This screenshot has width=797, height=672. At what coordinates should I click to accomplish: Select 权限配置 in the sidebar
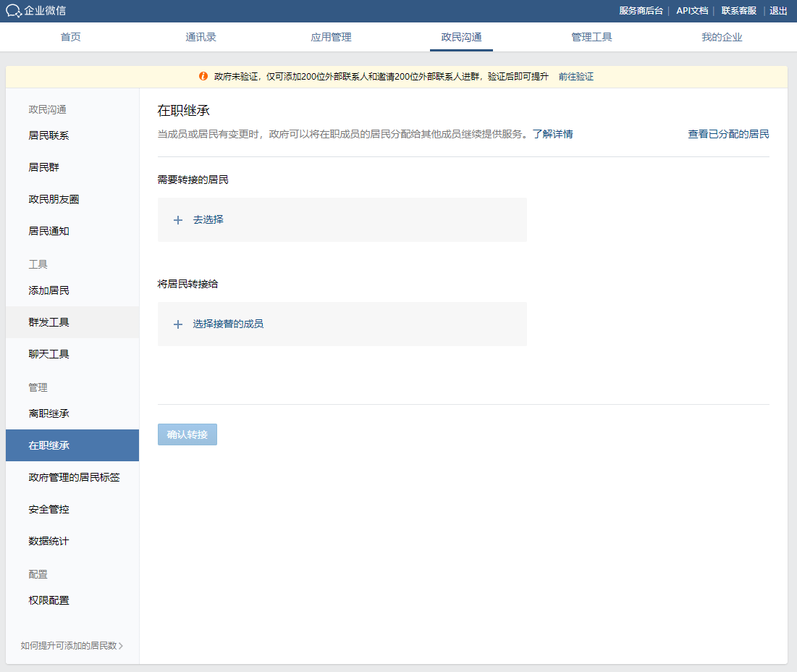pyautogui.click(x=72, y=600)
